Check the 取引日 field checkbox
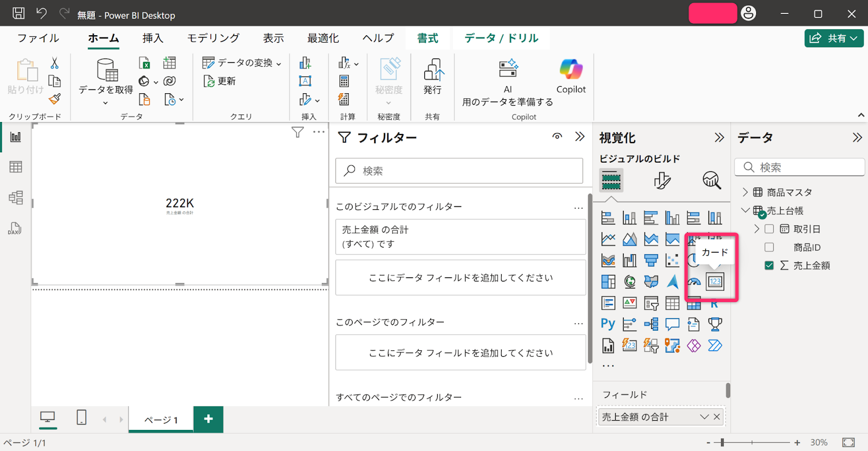Image resolution: width=868 pixels, height=451 pixels. 769,229
